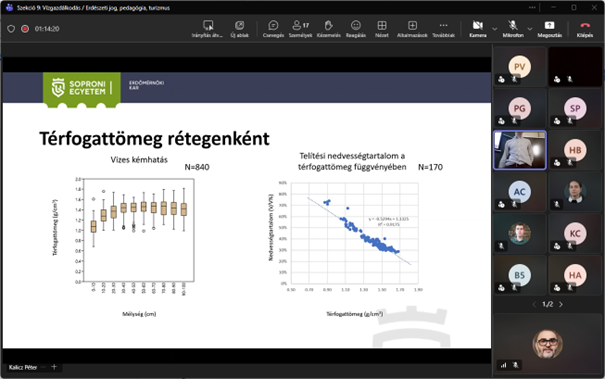Go to previous participant page arrow
Screen dimensions: 605x379
coord(534,305)
